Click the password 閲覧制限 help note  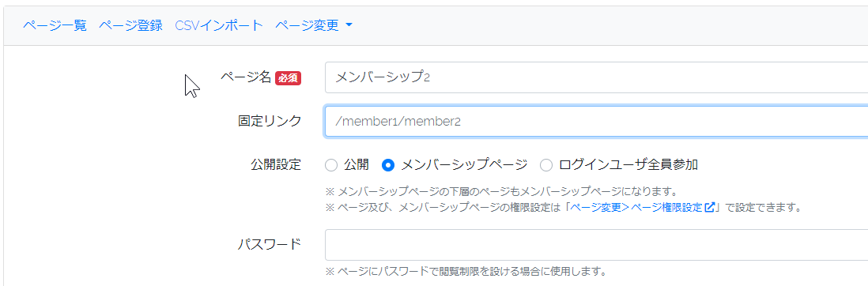pos(466,272)
